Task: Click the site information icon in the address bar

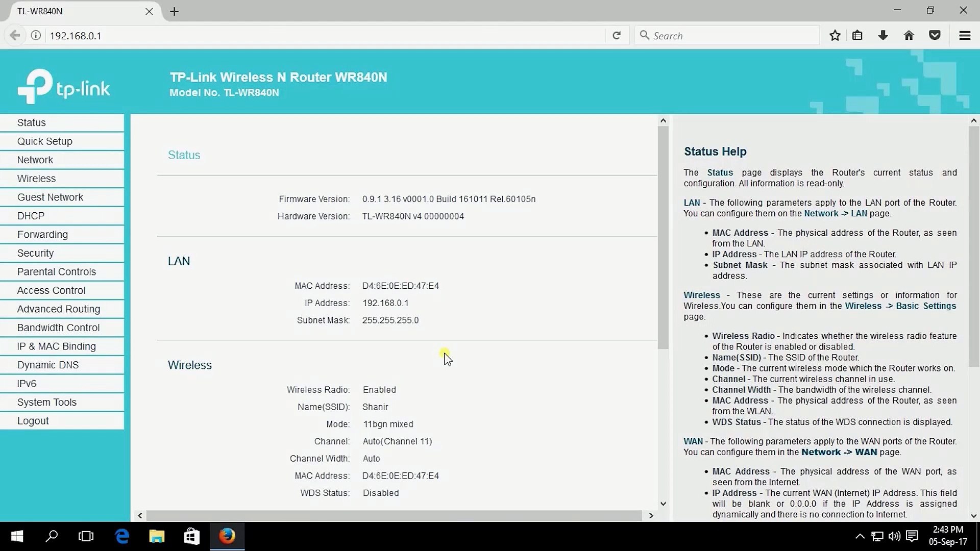Action: (x=36, y=36)
